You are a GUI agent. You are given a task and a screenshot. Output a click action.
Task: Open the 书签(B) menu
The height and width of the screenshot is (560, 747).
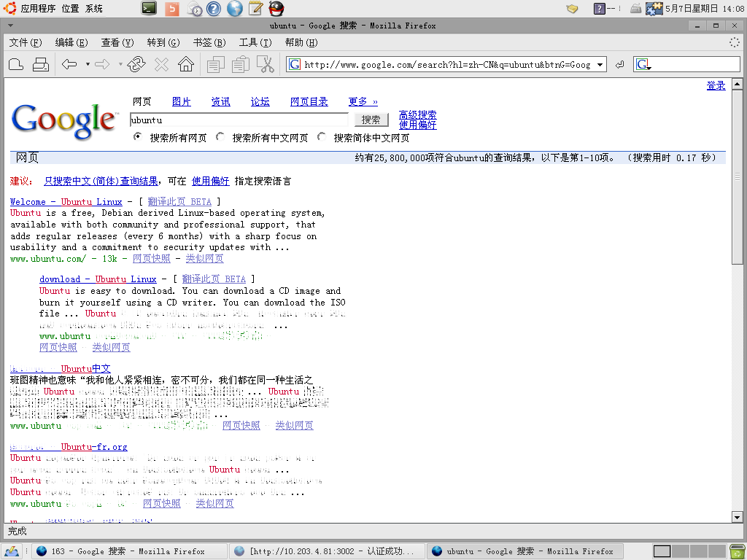(209, 43)
